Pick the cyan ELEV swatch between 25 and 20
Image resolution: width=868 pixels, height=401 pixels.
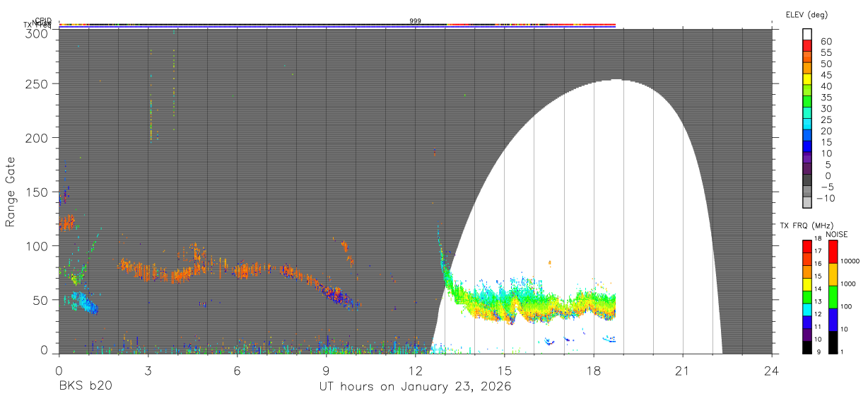(x=807, y=125)
